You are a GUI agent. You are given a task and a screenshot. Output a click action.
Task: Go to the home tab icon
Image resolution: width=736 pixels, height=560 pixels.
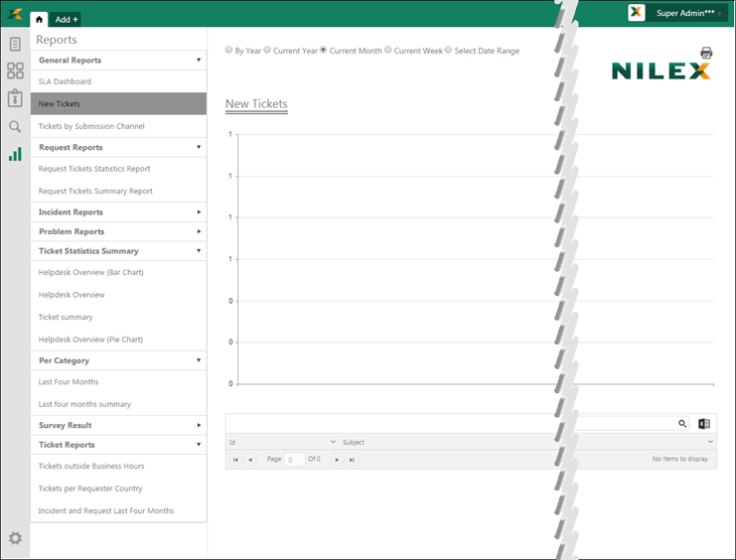39,19
